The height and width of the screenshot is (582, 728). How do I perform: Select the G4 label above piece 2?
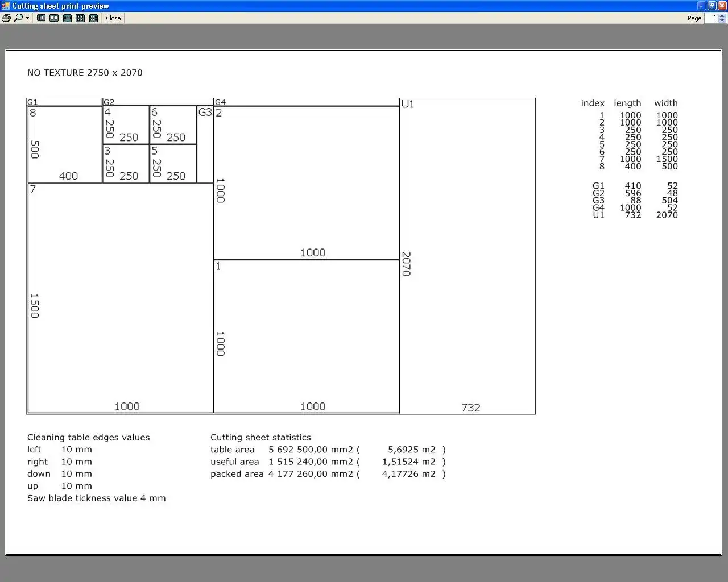click(220, 102)
